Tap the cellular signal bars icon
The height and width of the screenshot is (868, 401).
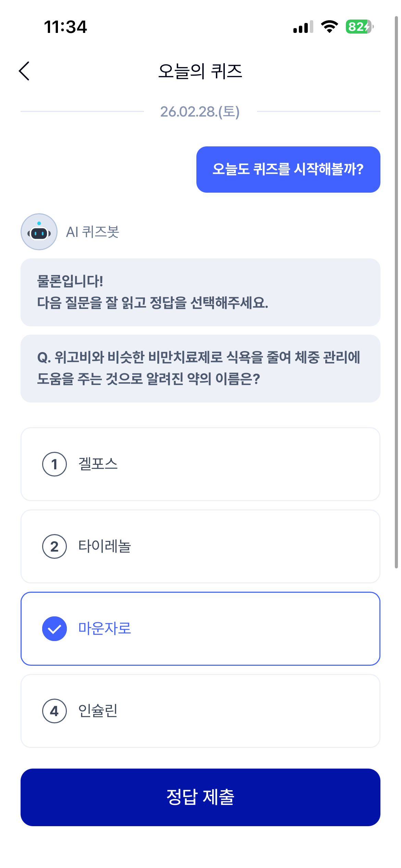(x=303, y=27)
